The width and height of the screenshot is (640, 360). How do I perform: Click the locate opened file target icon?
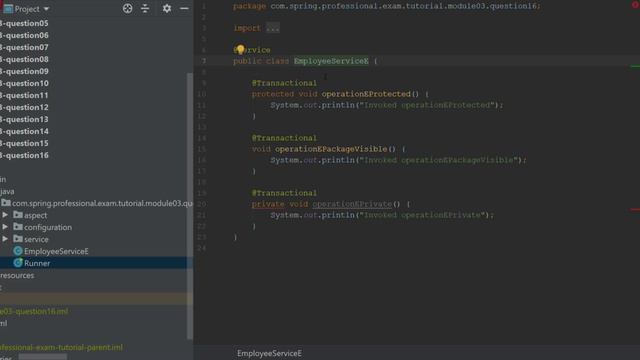[127, 8]
